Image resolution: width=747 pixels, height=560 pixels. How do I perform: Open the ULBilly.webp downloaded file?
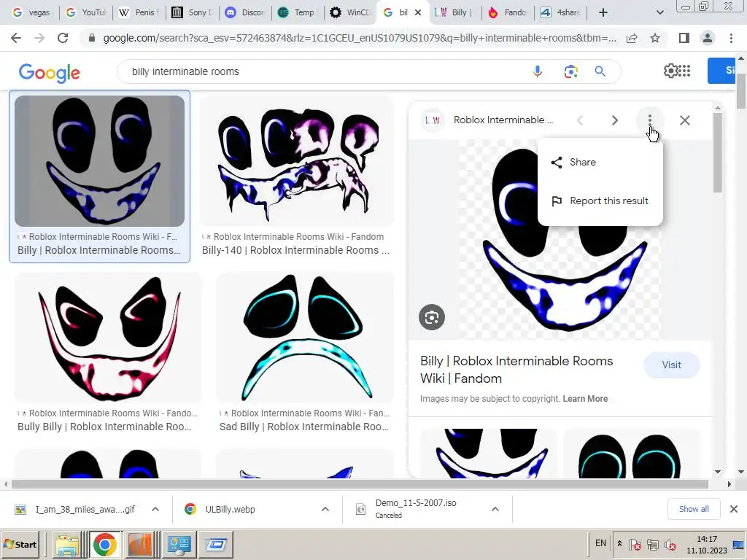coord(230,509)
